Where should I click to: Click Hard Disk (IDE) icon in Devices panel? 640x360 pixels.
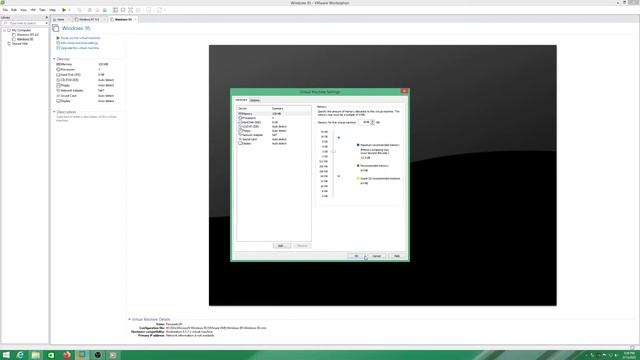click(x=58, y=75)
